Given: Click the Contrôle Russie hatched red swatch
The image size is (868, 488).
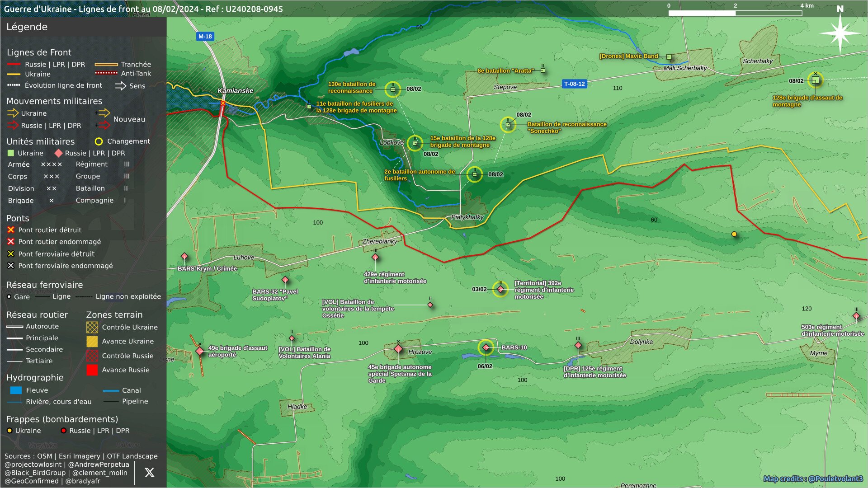Looking at the screenshot, I should pyautogui.click(x=92, y=356).
